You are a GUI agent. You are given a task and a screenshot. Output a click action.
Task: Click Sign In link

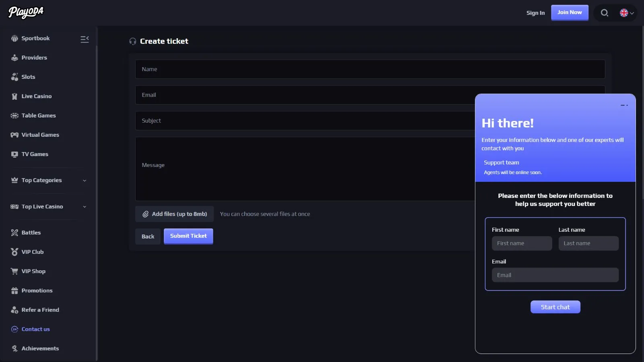coord(535,13)
